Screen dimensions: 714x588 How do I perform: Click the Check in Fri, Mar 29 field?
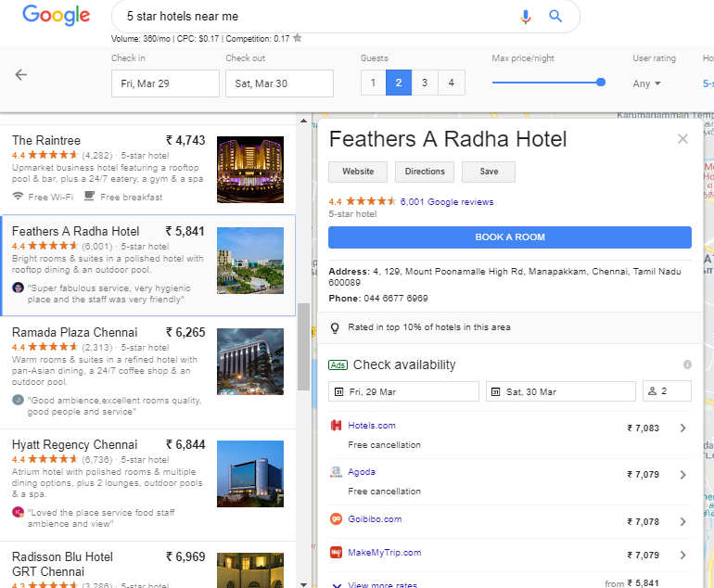tap(165, 83)
